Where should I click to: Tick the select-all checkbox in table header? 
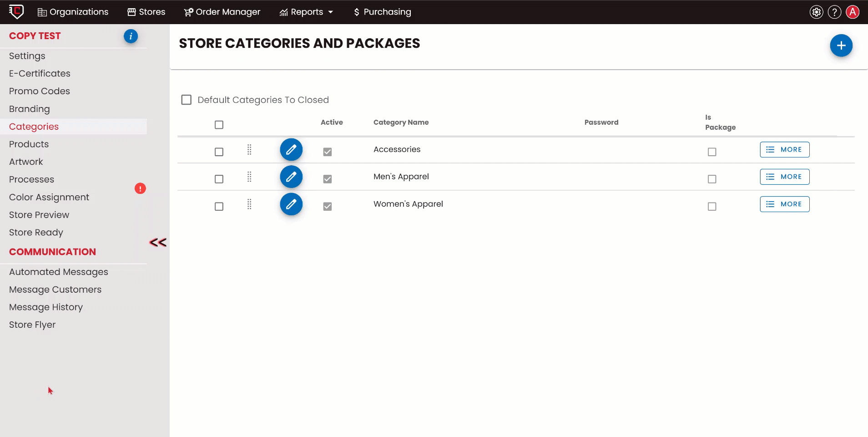click(219, 125)
